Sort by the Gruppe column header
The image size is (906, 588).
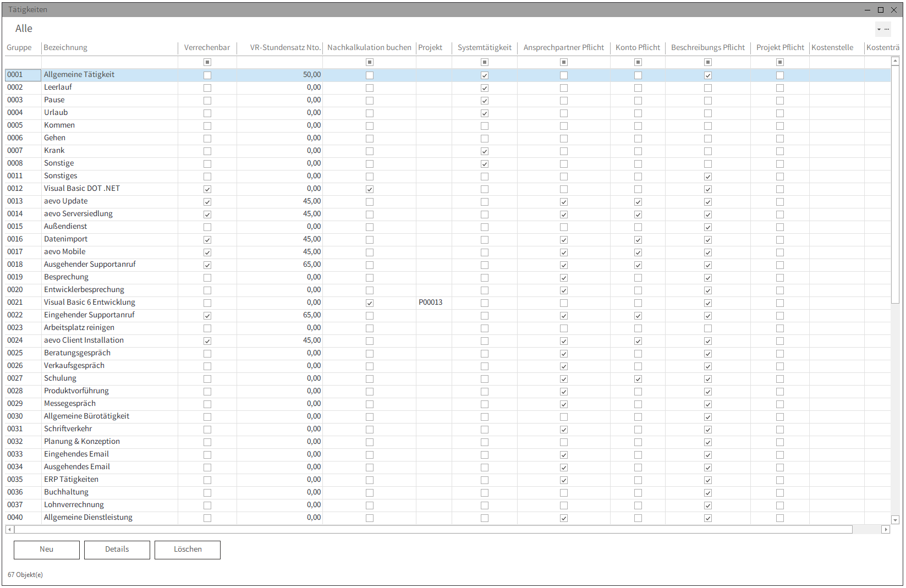(x=23, y=48)
